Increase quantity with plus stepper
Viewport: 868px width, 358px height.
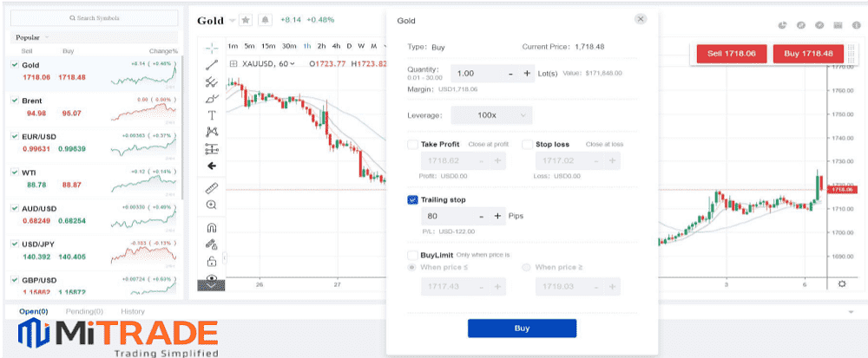(528, 74)
